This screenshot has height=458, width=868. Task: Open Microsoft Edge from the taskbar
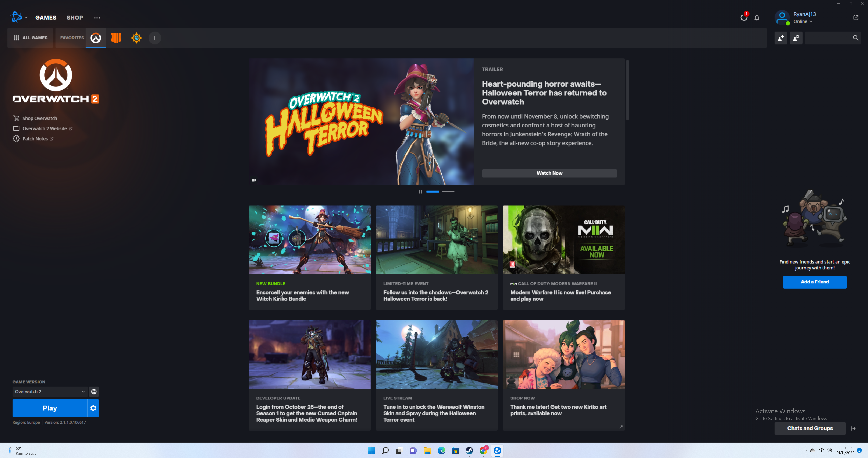441,451
